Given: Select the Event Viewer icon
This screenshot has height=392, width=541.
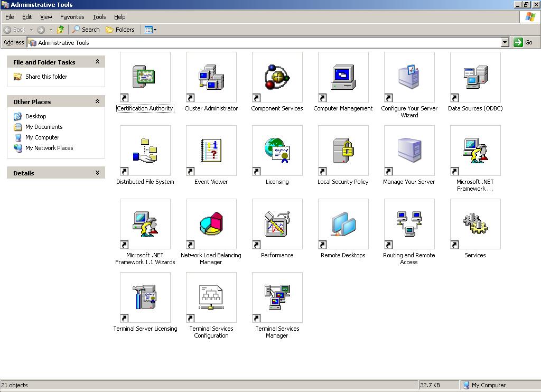Looking at the screenshot, I should pos(211,151).
